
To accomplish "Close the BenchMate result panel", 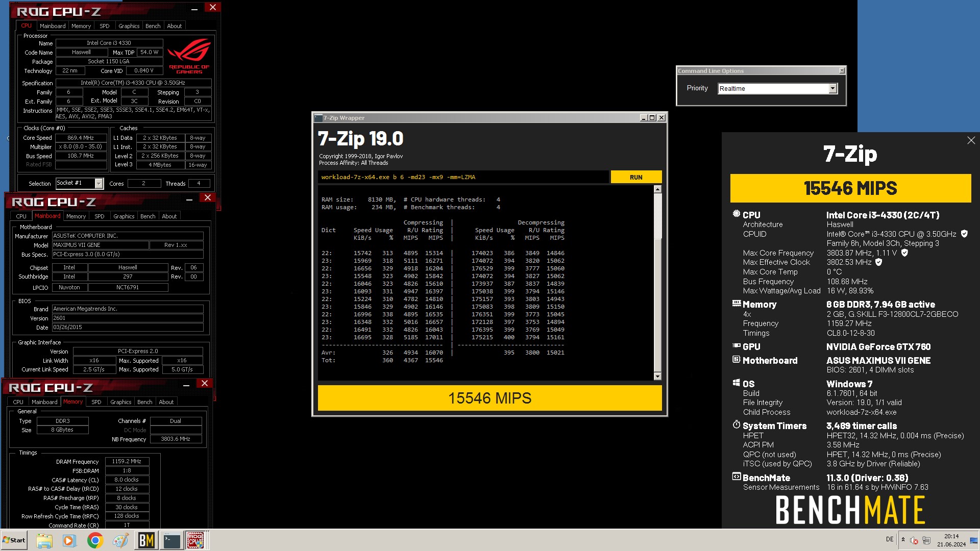I will coord(971,140).
